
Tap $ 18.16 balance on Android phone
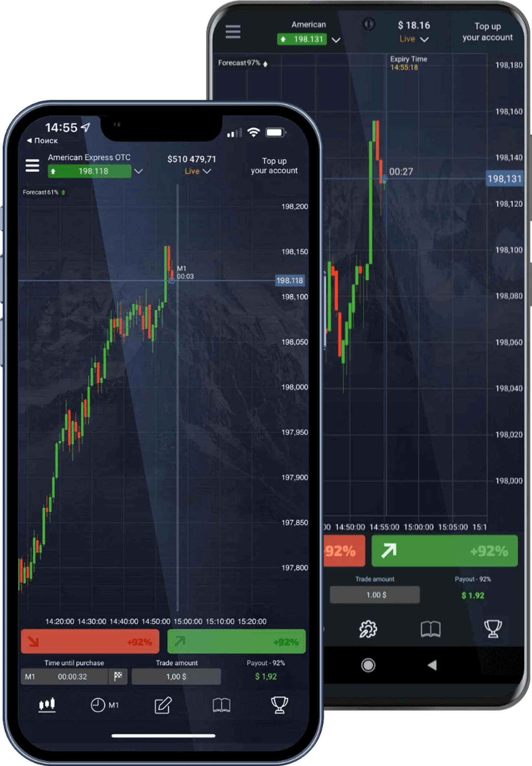[x=414, y=25]
